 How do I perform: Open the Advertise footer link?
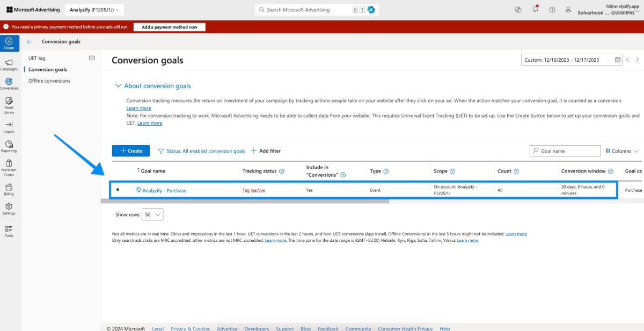pyautogui.click(x=228, y=328)
